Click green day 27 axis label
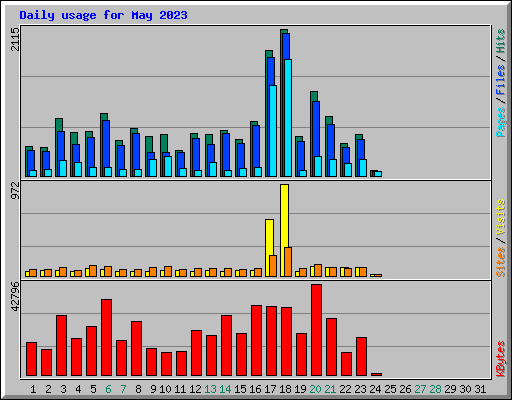Image resolution: width=512 pixels, height=400 pixels. pyautogui.click(x=420, y=389)
